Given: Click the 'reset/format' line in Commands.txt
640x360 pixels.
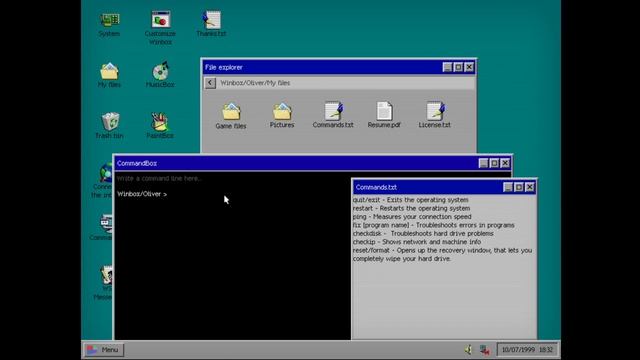Looking at the screenshot, I should (x=442, y=254).
